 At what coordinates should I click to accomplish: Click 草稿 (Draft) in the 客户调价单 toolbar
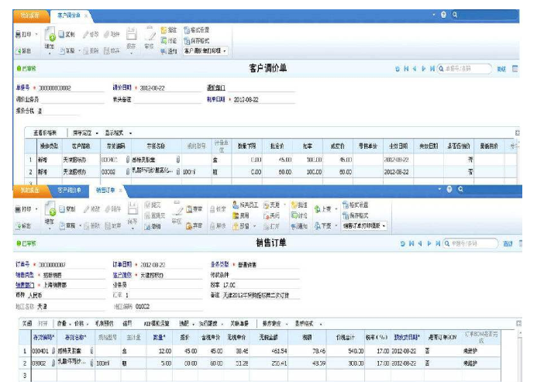(67, 50)
